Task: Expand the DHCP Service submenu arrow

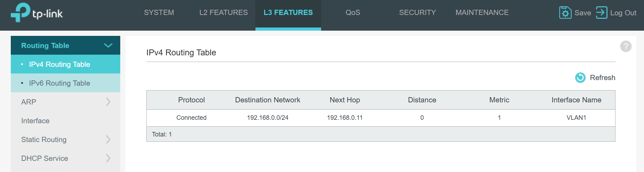Action: (108, 158)
